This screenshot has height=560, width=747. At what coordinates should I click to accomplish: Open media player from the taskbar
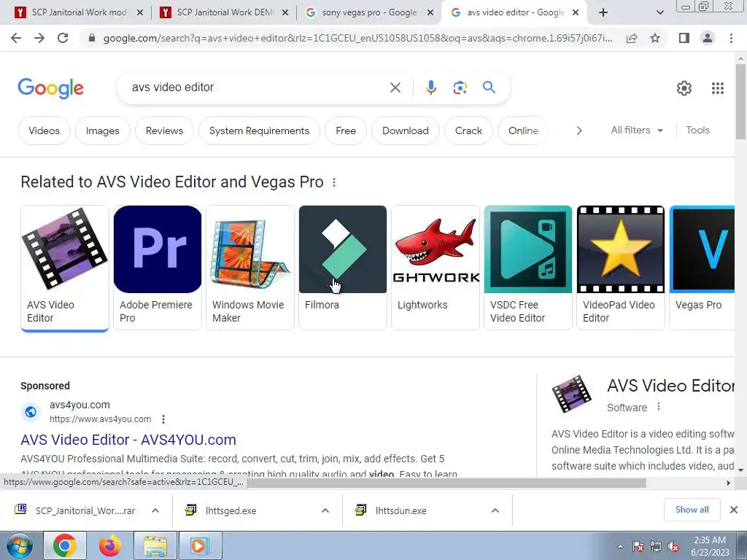pyautogui.click(x=200, y=545)
